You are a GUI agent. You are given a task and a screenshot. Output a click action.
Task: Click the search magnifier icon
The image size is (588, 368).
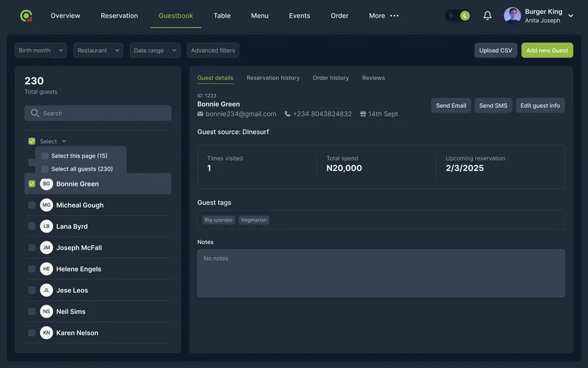pos(35,113)
